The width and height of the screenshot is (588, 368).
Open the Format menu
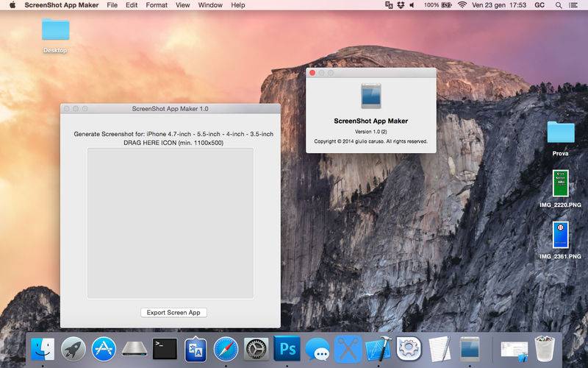click(157, 5)
